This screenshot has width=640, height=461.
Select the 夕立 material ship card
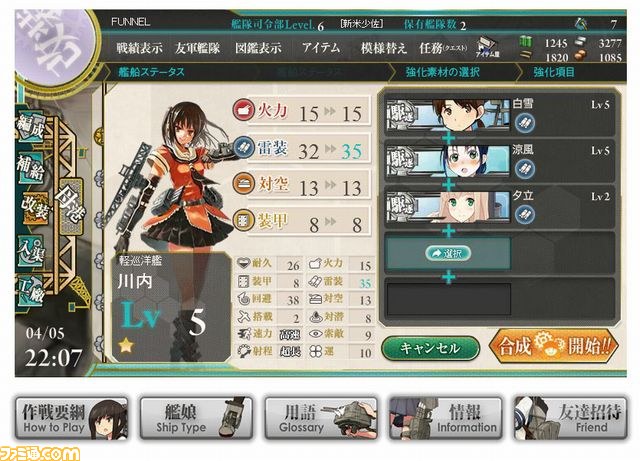click(x=500, y=208)
